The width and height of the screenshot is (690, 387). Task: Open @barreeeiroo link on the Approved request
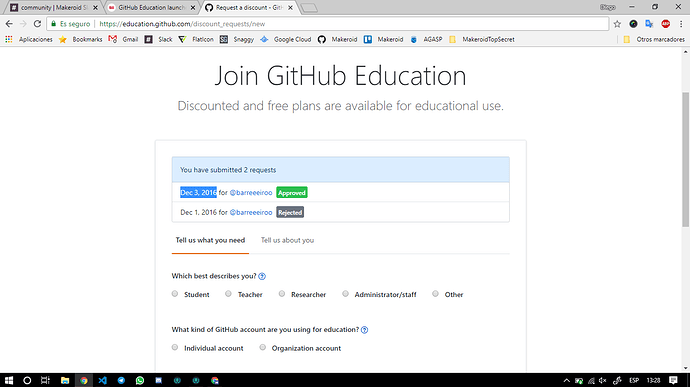pyautogui.click(x=251, y=193)
